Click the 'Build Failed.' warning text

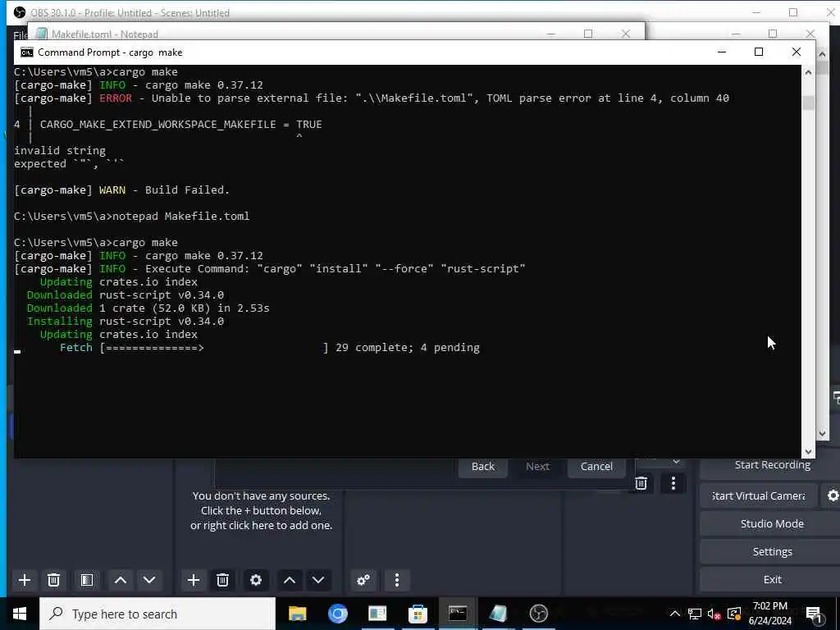187,190
